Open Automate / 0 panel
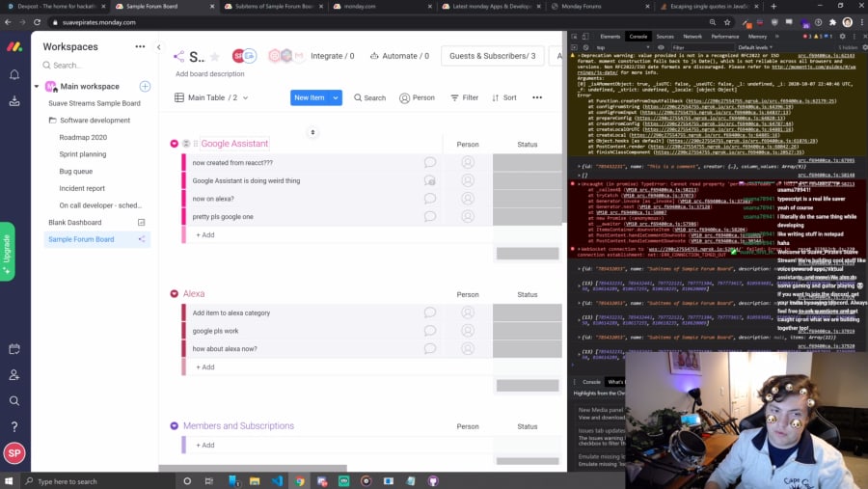Screen dimensions: 868x489 [x=399, y=56]
